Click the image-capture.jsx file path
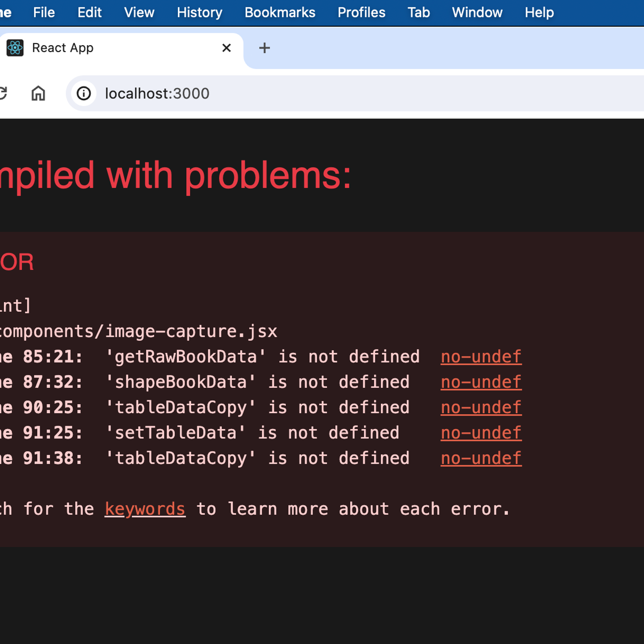 [x=138, y=331]
